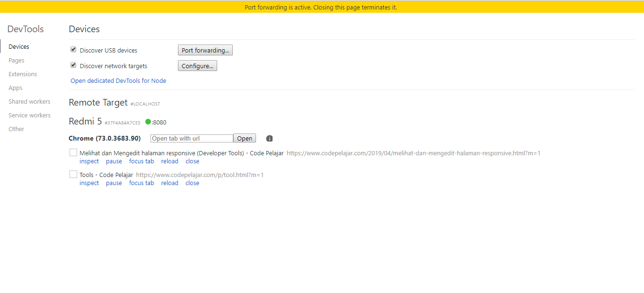Viewport: 644px width, 293px height.
Task: Pause the Tools - Code Pelajar tab
Action: 114,183
